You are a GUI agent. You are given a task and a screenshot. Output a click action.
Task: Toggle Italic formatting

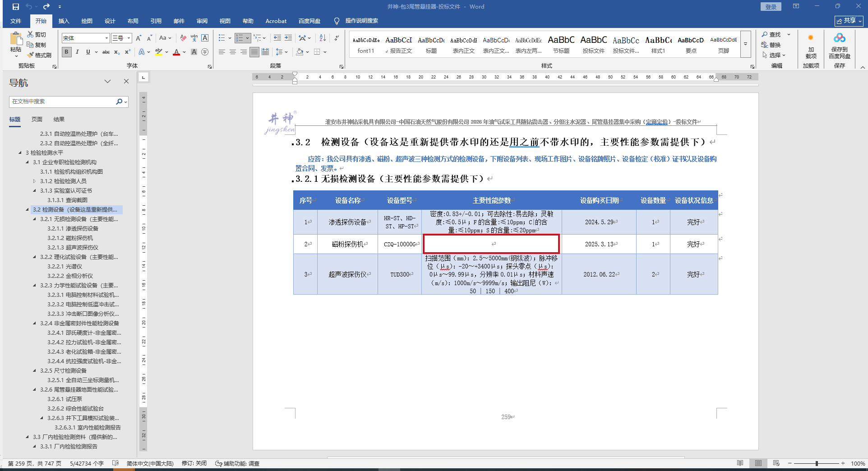pos(77,52)
